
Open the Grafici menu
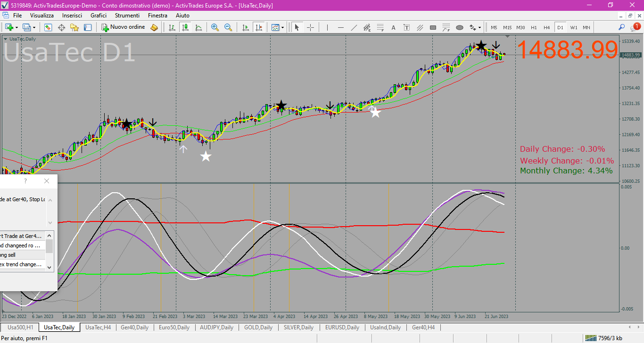99,16
